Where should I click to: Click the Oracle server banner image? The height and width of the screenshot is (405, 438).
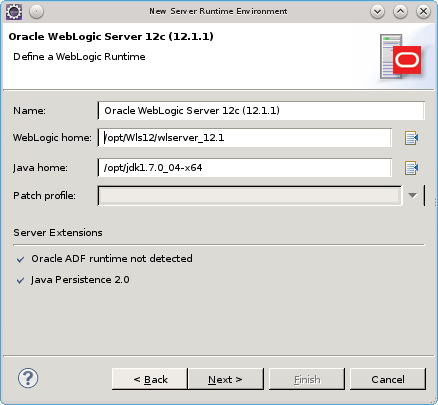tap(400, 56)
